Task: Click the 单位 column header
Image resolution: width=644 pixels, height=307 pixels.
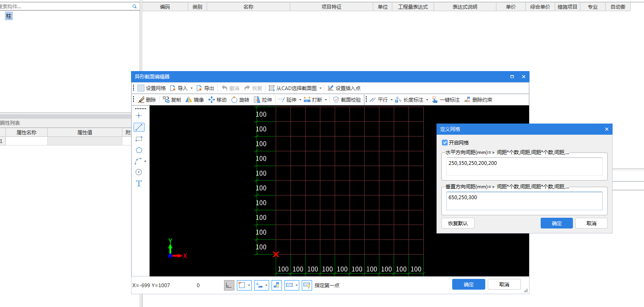Action: point(382,7)
